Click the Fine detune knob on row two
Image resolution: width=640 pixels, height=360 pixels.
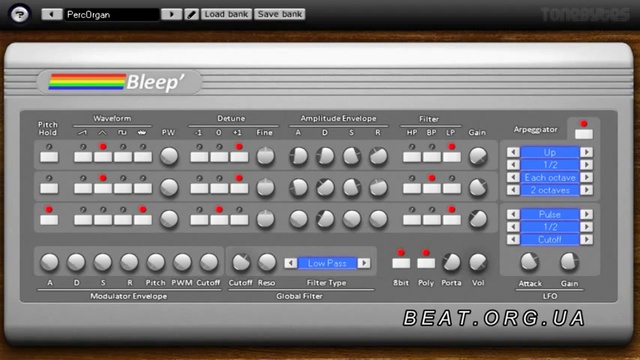265,187
